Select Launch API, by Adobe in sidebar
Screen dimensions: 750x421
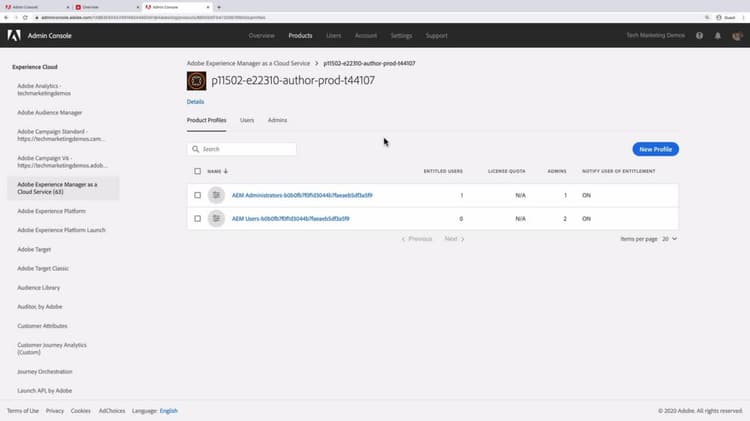click(x=44, y=391)
